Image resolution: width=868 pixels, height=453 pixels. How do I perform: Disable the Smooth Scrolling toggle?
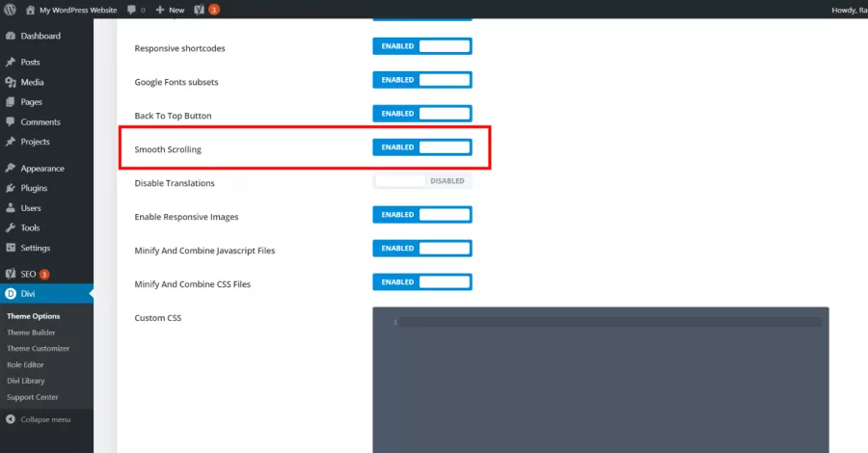[x=422, y=147]
